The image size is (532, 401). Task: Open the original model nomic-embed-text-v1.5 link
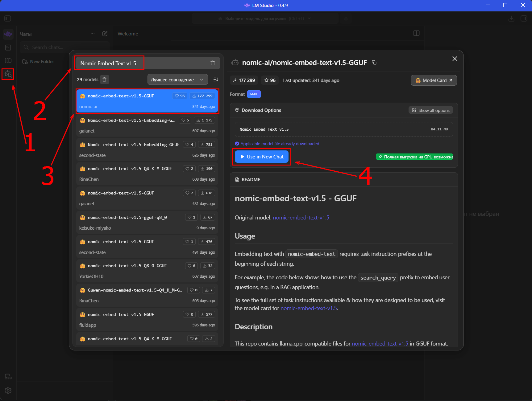[x=301, y=218]
